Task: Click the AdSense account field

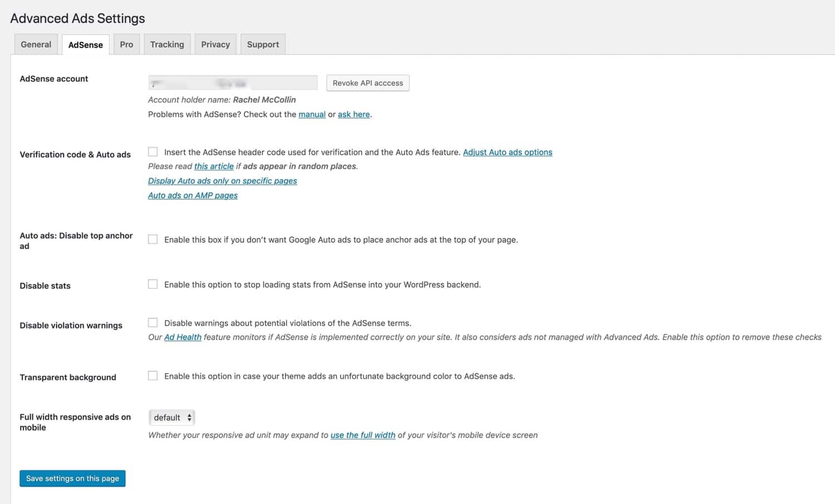Action: 232,82
